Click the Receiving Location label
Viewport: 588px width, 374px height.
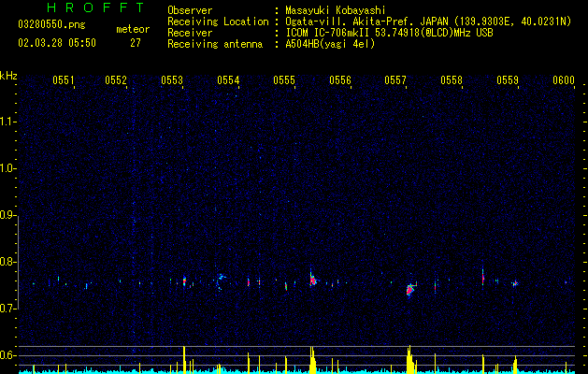pyautogui.click(x=218, y=22)
